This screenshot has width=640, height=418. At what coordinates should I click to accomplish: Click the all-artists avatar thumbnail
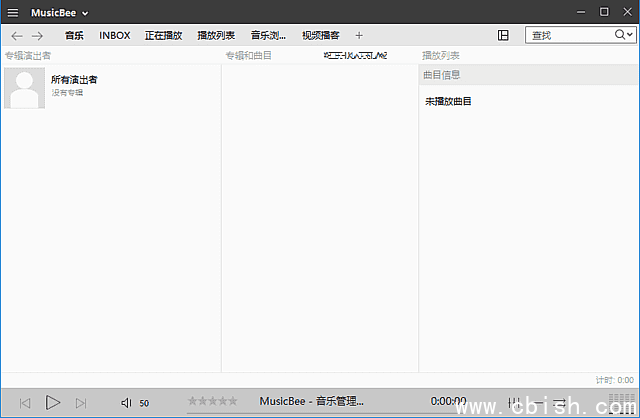[24, 88]
